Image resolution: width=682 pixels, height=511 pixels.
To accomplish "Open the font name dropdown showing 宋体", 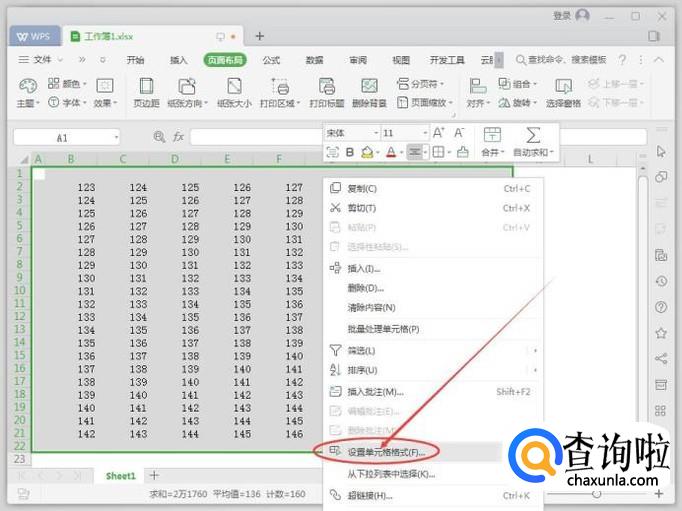I will 351,133.
